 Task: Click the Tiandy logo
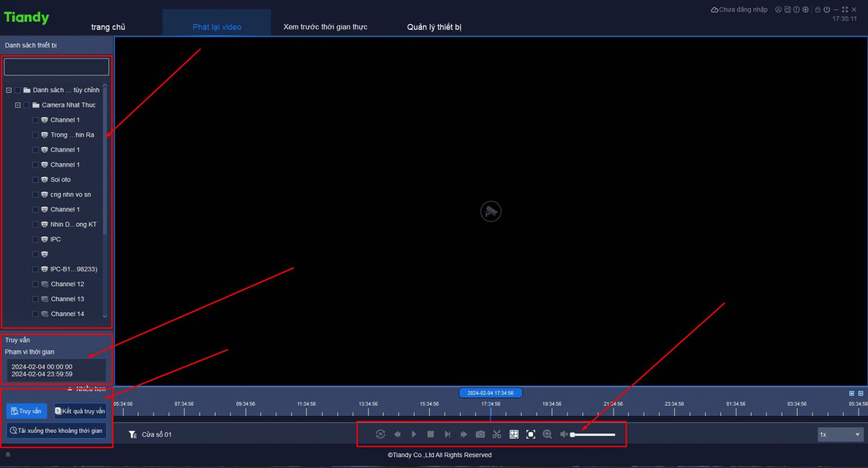27,17
